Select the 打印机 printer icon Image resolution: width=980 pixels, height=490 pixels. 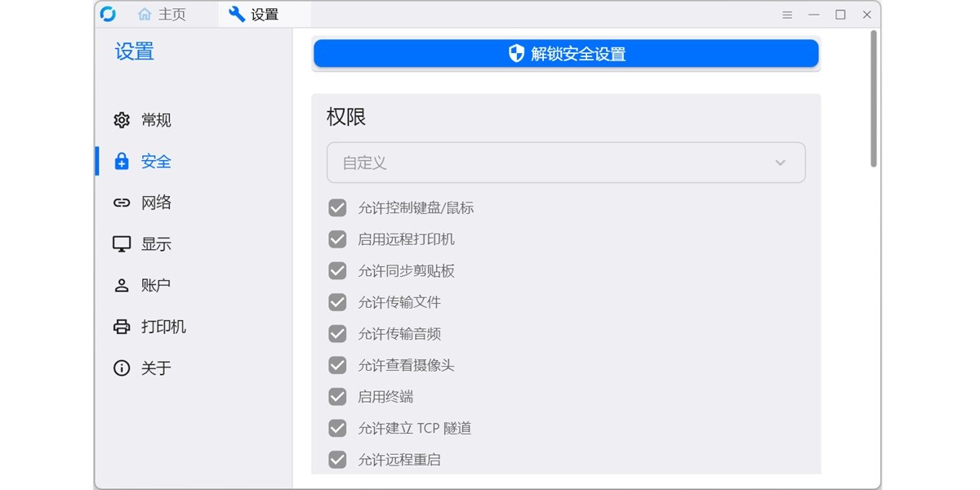coord(121,326)
